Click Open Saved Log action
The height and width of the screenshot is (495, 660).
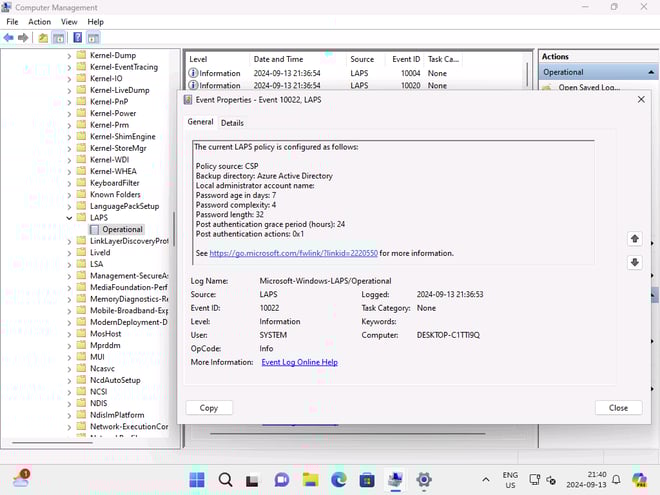pos(589,87)
